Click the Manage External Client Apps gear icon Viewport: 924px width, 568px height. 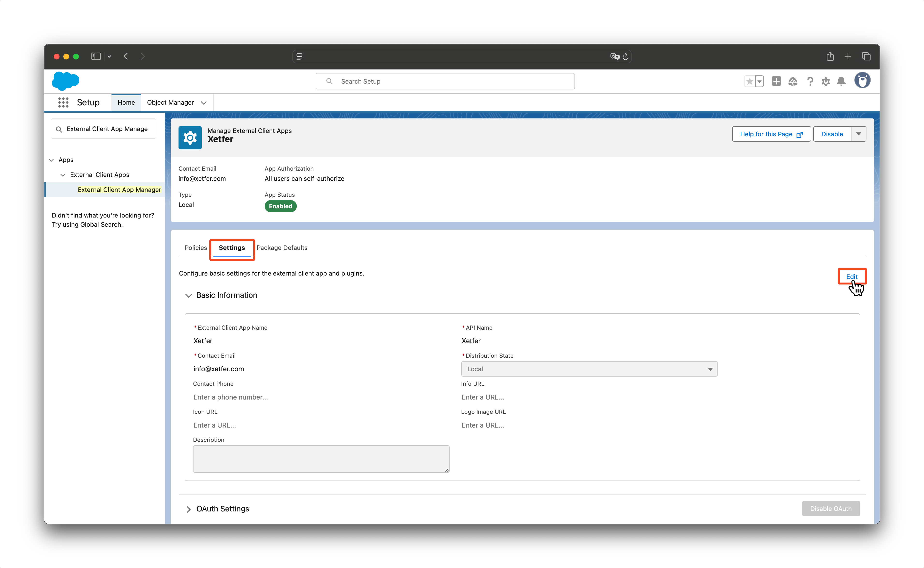190,138
